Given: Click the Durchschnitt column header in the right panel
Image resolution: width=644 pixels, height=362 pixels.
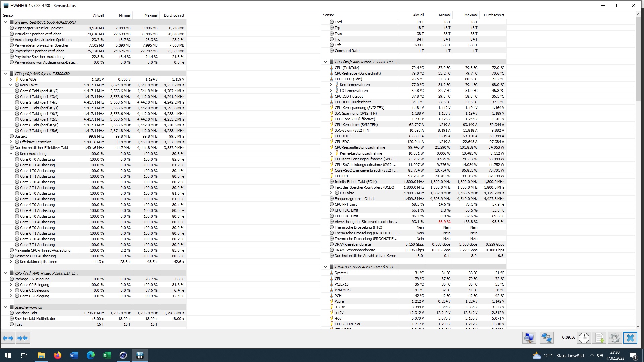Looking at the screenshot, I should coord(494,15).
